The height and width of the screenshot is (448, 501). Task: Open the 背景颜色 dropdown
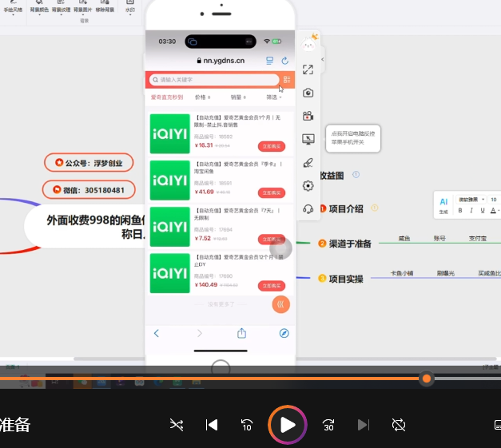39,10
